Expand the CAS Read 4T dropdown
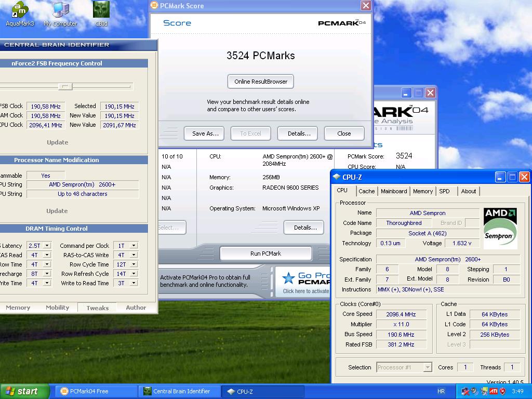 [x=47, y=255]
